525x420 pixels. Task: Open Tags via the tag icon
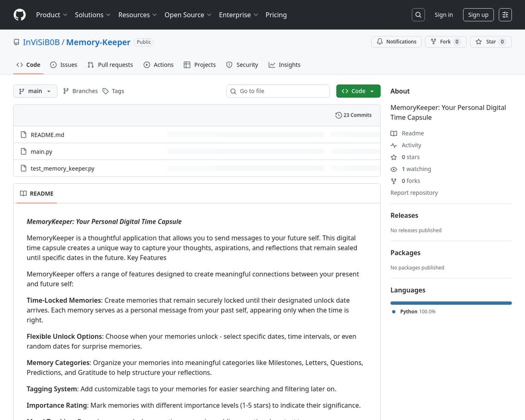tap(105, 91)
